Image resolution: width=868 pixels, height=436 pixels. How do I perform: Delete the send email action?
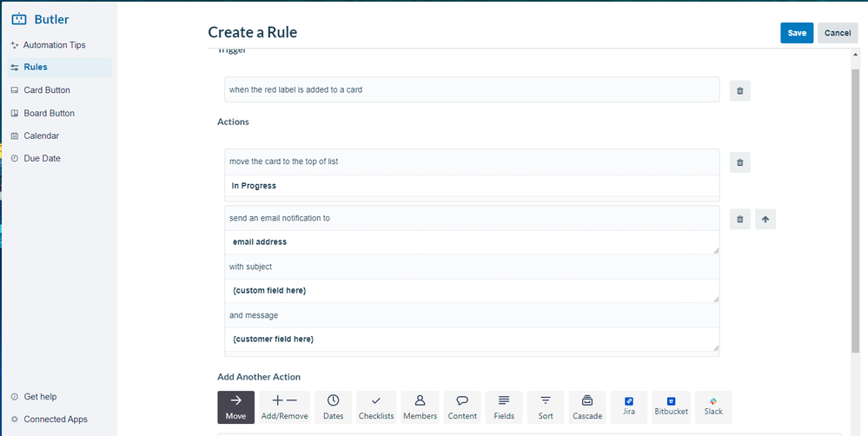click(739, 219)
